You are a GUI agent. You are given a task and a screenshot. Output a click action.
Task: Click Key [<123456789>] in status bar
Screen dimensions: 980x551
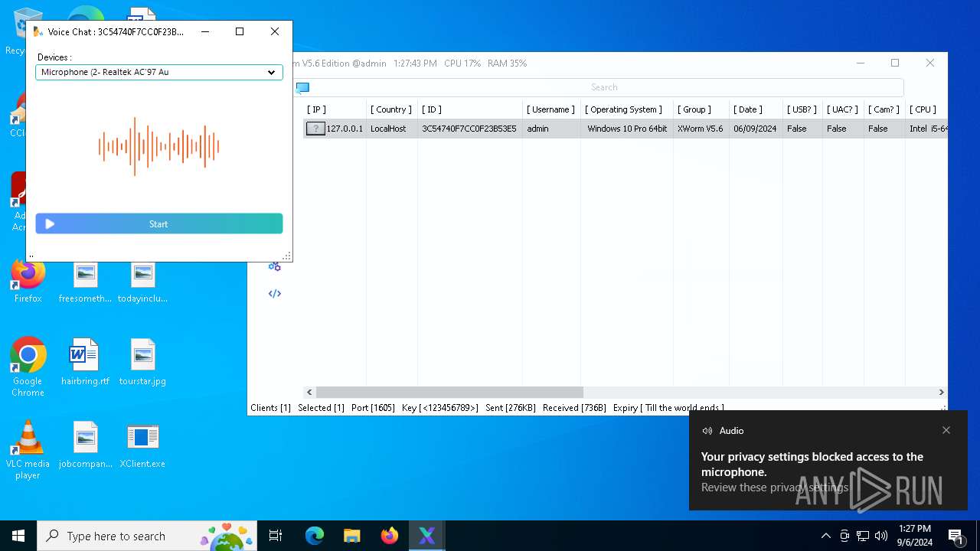tap(440, 408)
